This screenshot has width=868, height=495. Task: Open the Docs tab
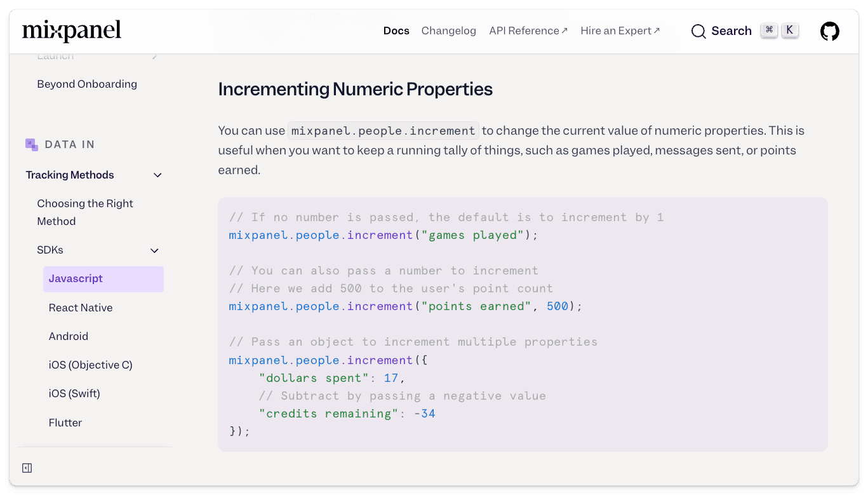point(396,31)
